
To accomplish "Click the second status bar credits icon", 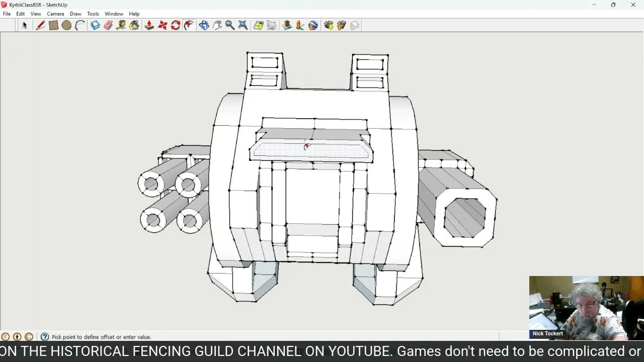I will 17,337.
